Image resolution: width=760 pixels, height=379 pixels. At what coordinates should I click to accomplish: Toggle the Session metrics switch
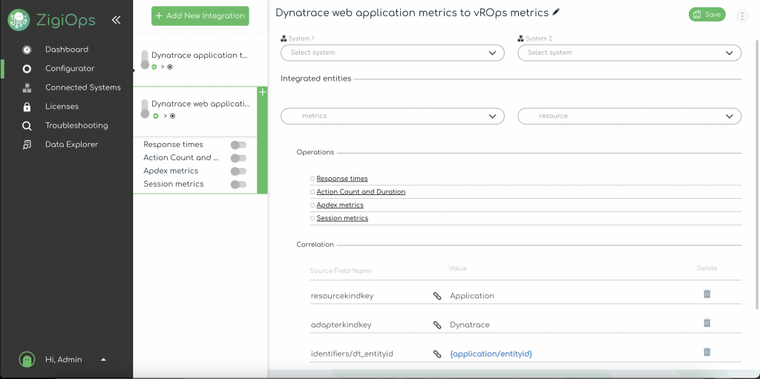[x=238, y=184]
